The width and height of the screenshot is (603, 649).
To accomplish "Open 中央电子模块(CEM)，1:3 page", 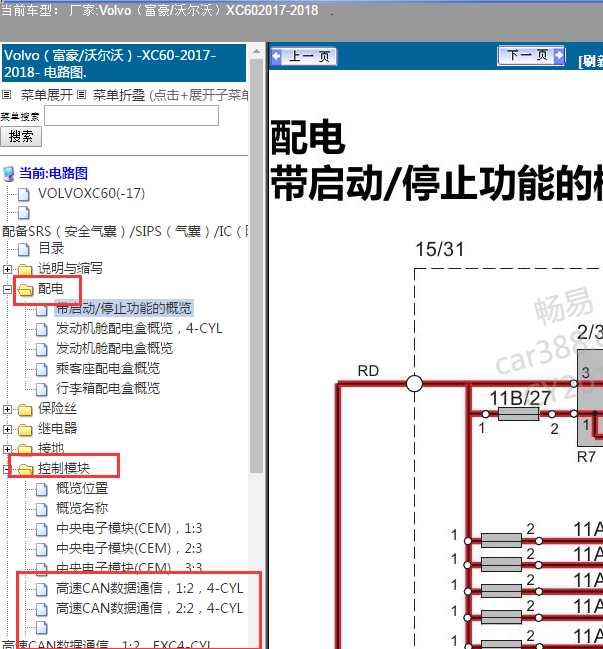I will [x=129, y=528].
